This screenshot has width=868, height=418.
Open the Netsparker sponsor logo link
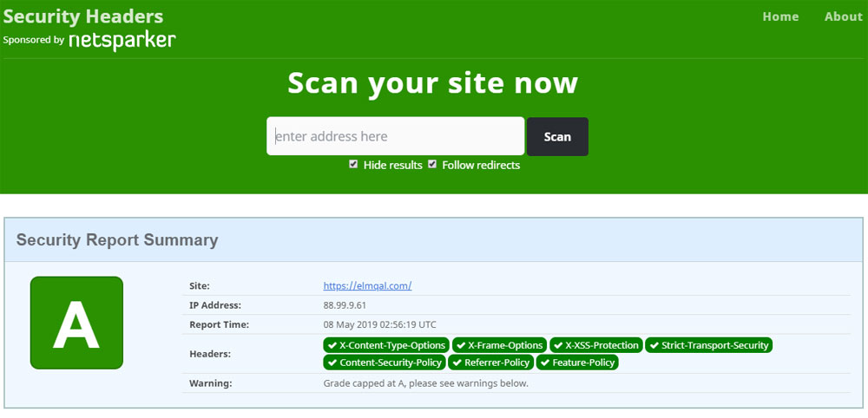[122, 40]
